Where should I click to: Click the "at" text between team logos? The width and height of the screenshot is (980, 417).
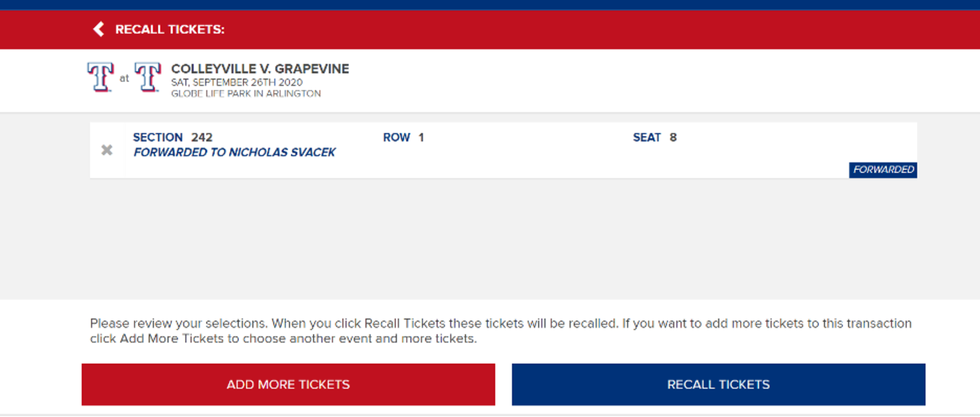(x=124, y=79)
